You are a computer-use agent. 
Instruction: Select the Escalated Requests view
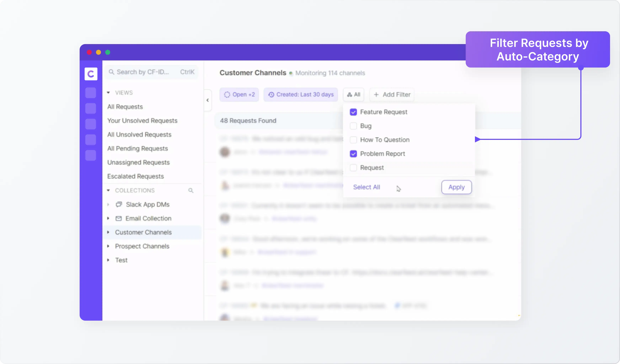[x=135, y=176]
